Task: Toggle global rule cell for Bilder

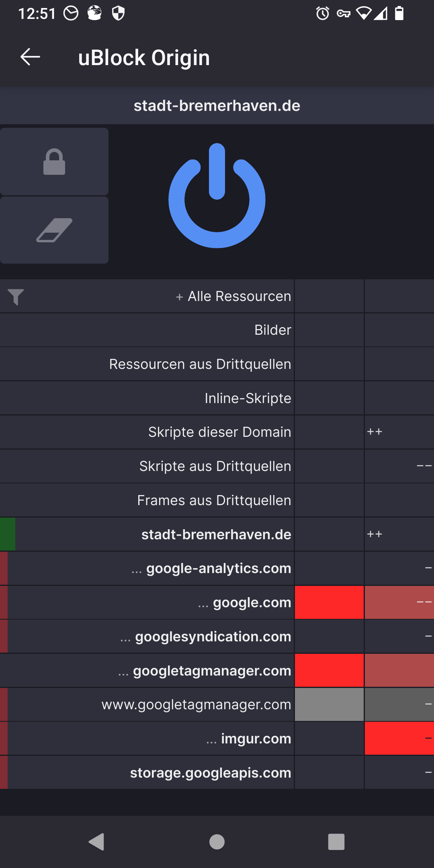Action: 329,330
